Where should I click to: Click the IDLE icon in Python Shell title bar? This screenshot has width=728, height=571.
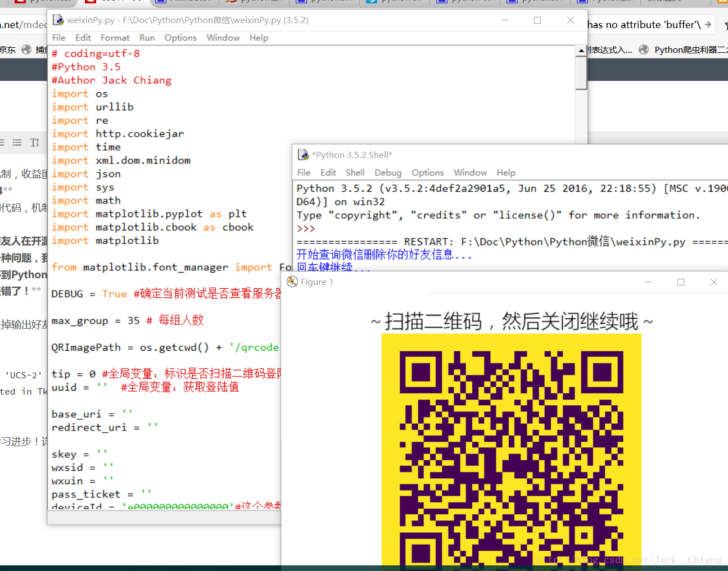coord(303,155)
